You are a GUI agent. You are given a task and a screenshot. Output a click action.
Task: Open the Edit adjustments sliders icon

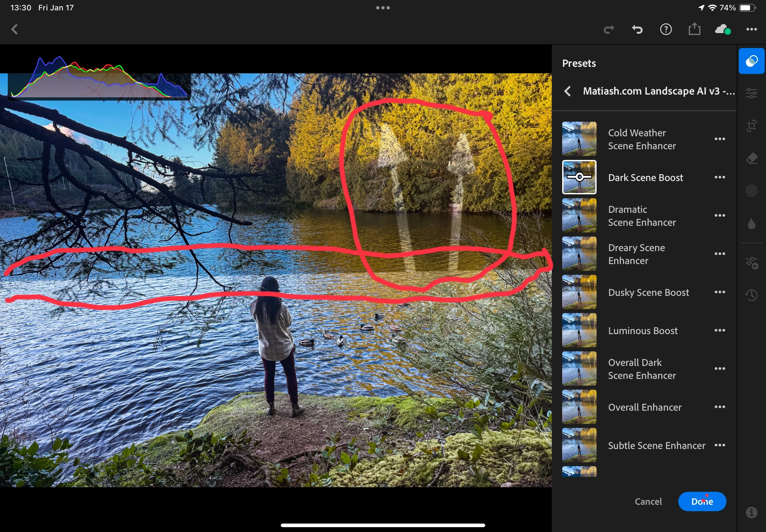pyautogui.click(x=751, y=93)
